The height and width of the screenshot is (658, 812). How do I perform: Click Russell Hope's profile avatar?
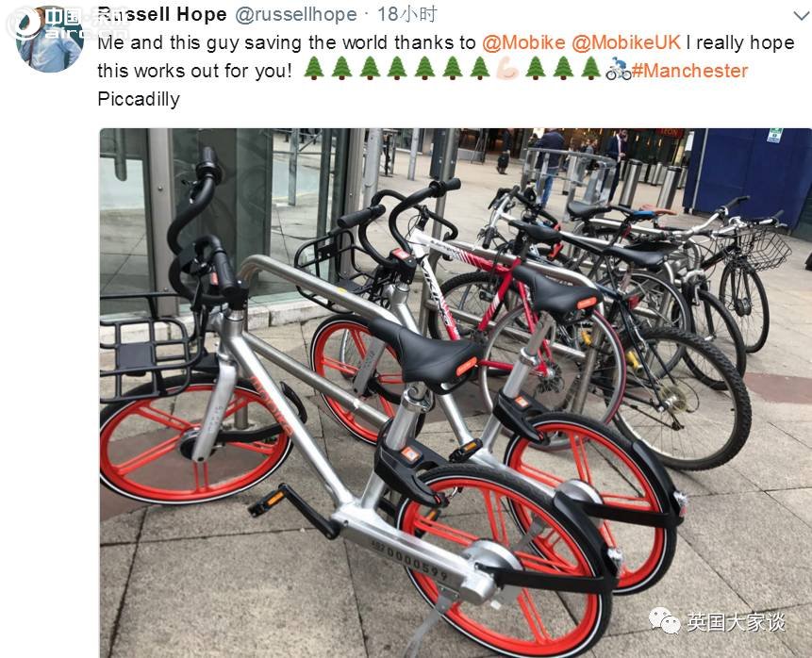[x=50, y=39]
